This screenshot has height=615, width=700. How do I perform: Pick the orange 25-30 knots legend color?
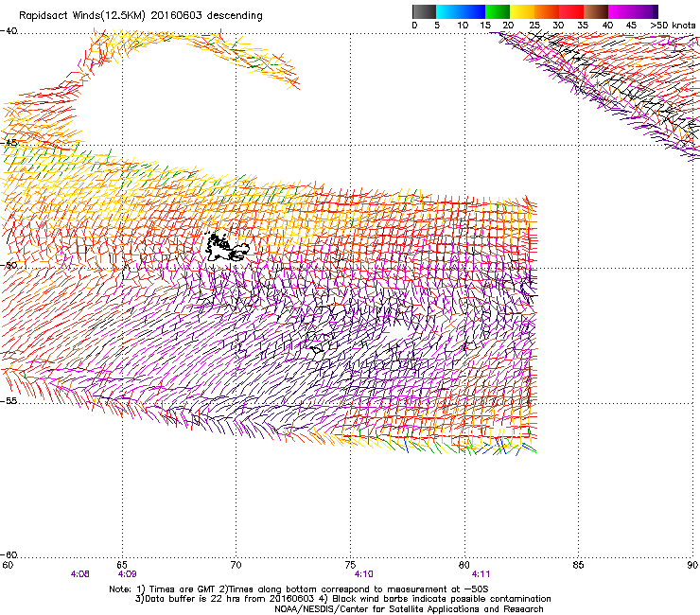click(547, 11)
